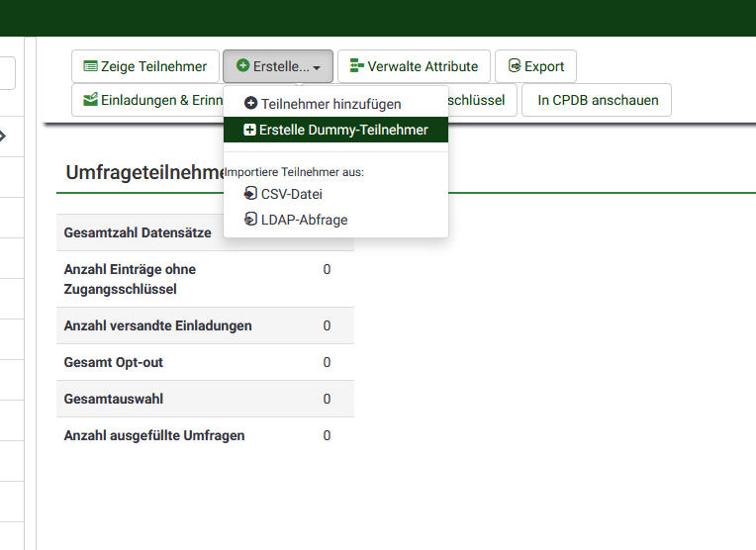Import participants via the CSV-Datei option

point(291,194)
